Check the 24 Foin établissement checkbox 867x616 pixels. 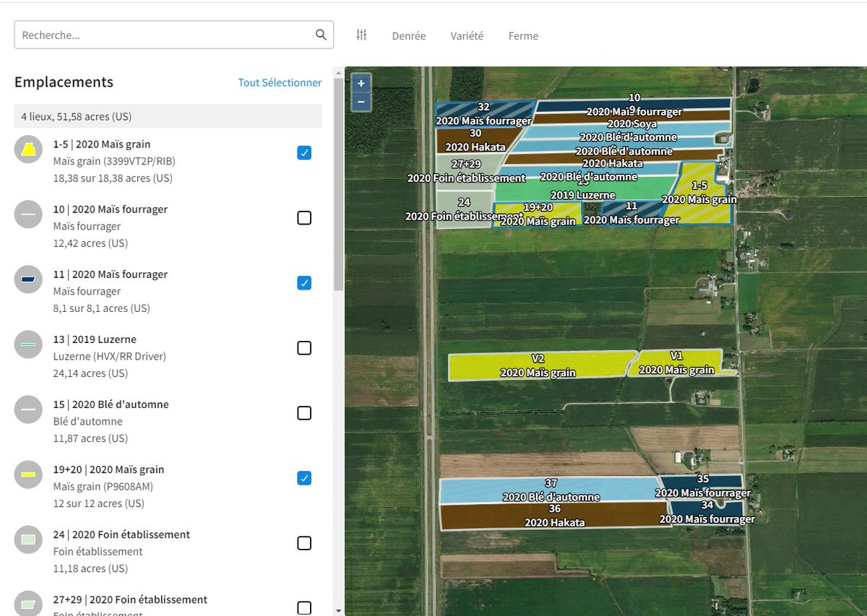click(304, 542)
